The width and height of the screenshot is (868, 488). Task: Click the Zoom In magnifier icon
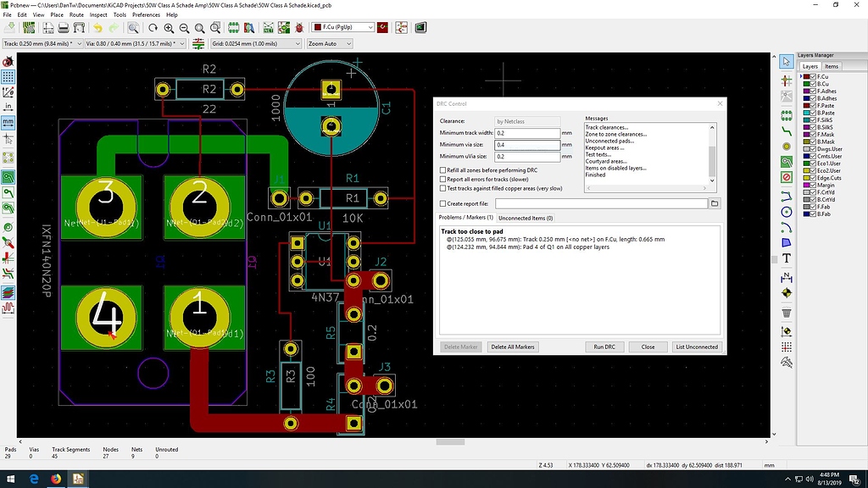click(169, 28)
